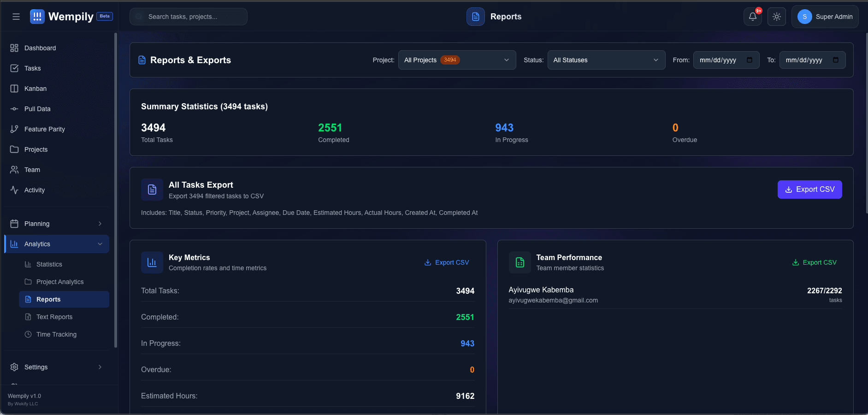Export Team Performance as CSV
868x415 pixels.
[x=814, y=262]
